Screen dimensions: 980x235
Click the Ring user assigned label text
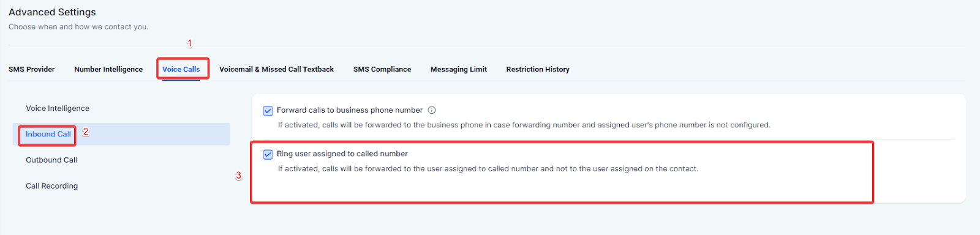[x=342, y=154]
